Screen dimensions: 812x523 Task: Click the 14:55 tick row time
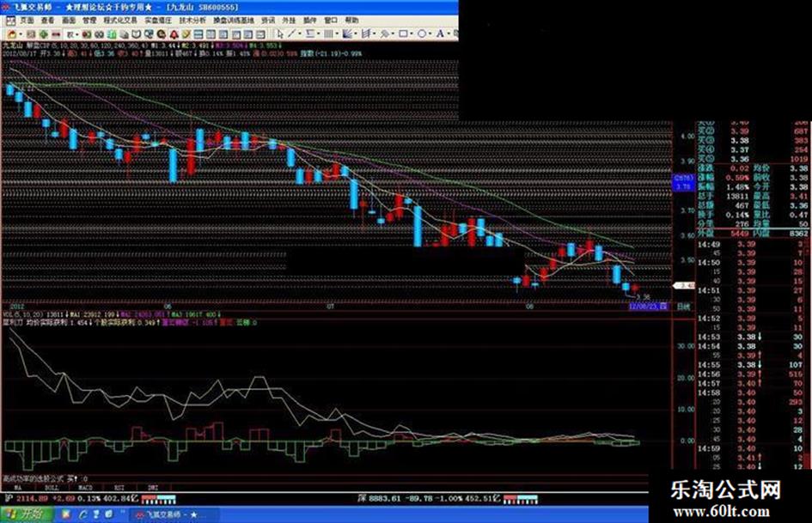[708, 364]
